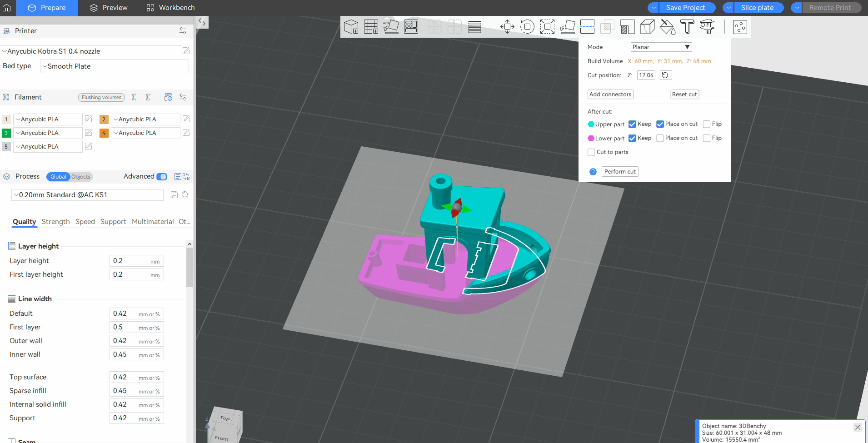The image size is (868, 443).
Task: Open the Assembly view puzzle icon
Action: click(740, 27)
